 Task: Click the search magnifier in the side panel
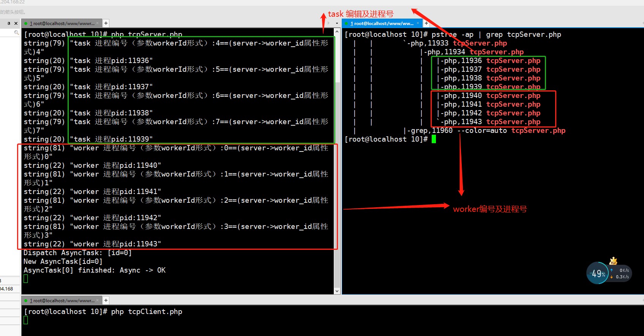pos(16,33)
